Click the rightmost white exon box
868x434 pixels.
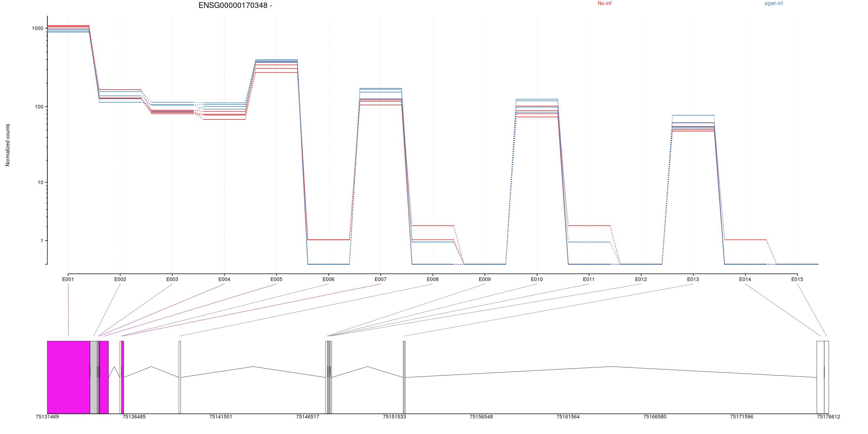[826, 377]
